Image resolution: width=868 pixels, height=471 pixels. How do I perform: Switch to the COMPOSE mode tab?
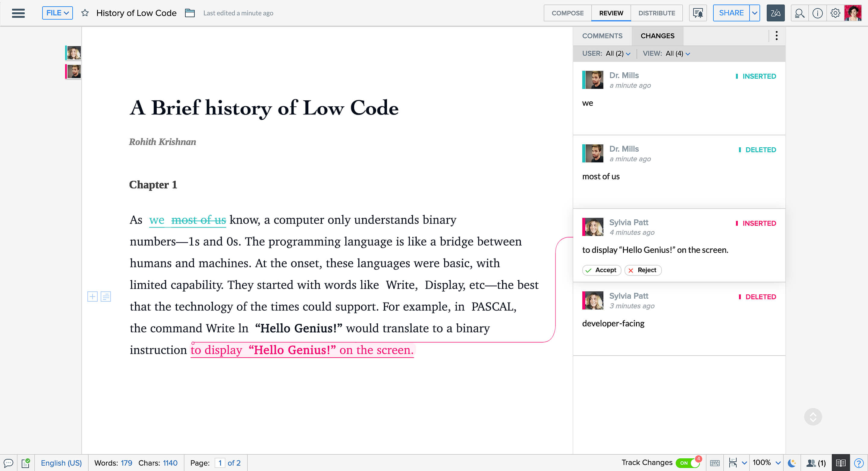[567, 13]
